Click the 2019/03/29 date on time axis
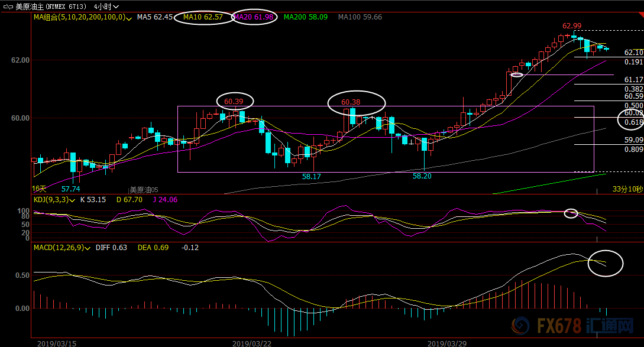The height and width of the screenshot is (347, 644). tap(446, 343)
